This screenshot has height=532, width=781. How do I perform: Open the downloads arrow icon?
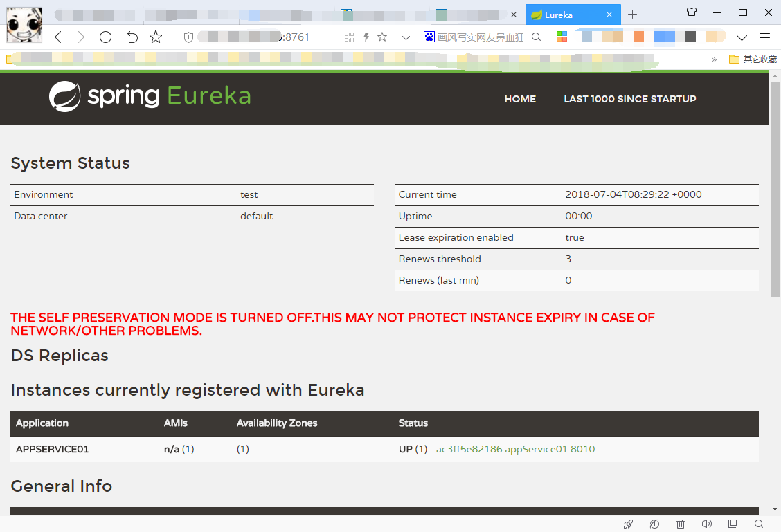click(742, 37)
